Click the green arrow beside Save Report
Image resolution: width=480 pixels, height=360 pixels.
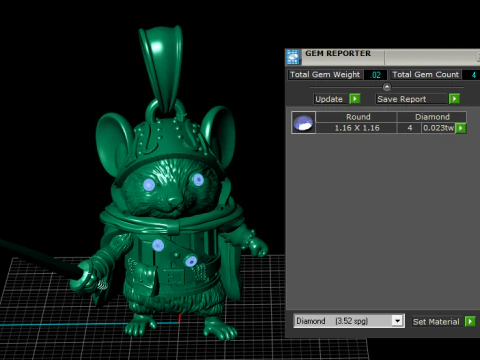click(x=454, y=99)
